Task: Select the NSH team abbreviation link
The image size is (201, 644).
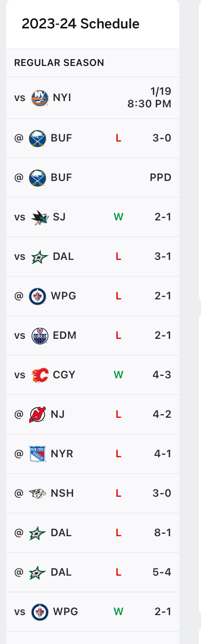Action: [62, 493]
